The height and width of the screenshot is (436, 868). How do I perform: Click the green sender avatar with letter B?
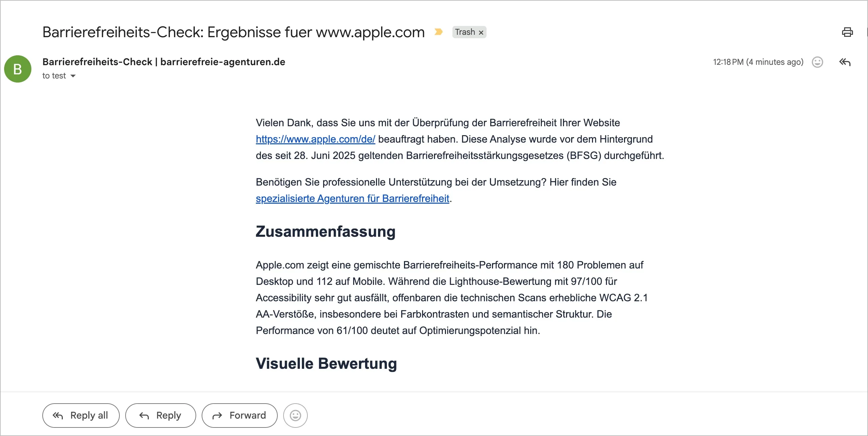17,69
